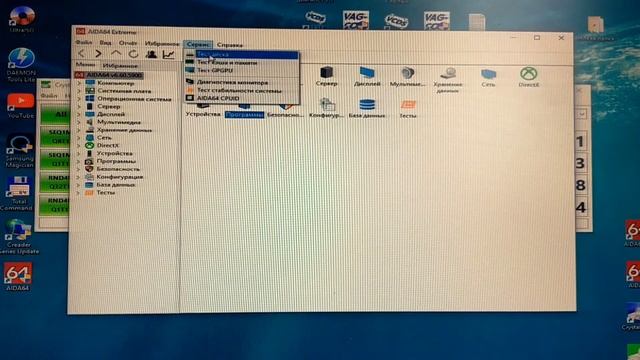Viewport: 640px width, 360px height.
Task: Open UltraISO desktop shortcut
Action: pyautogui.click(x=22, y=19)
